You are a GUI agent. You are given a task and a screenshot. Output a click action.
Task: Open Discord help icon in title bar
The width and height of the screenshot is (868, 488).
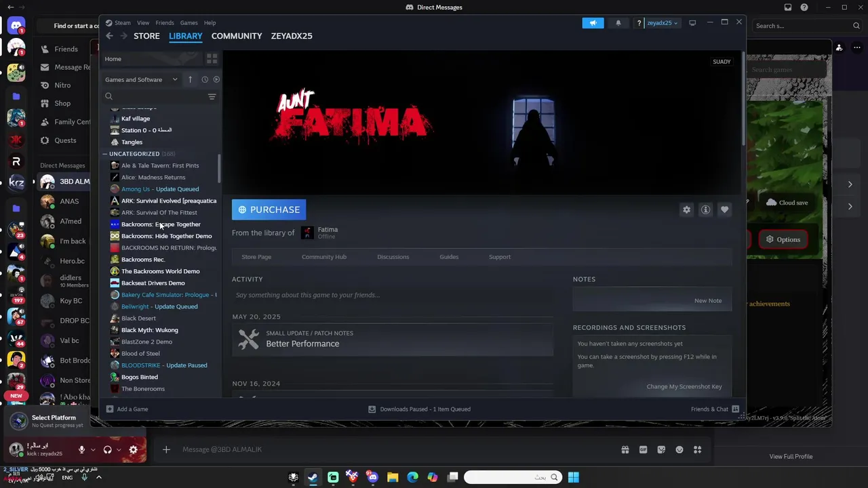[x=804, y=7]
